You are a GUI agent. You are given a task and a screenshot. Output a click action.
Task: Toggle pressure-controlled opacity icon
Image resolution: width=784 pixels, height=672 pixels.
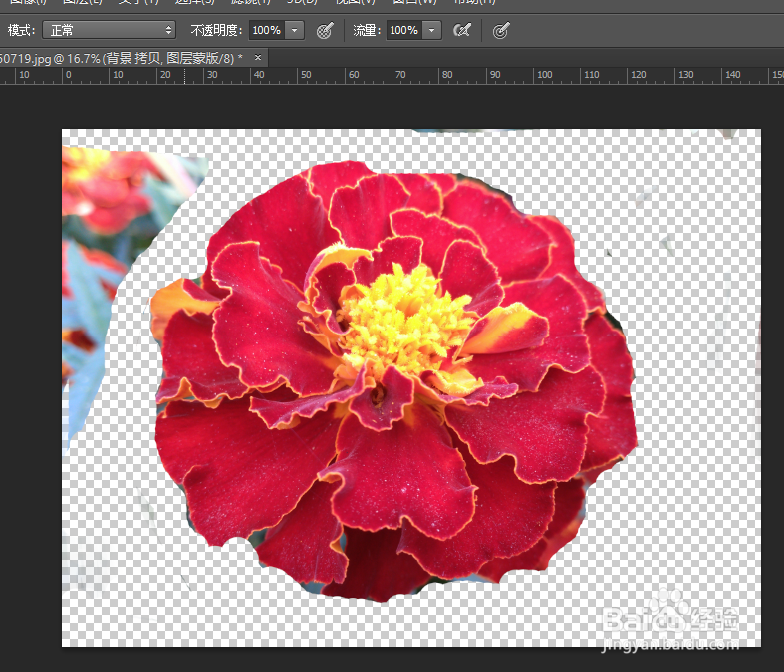click(x=325, y=31)
